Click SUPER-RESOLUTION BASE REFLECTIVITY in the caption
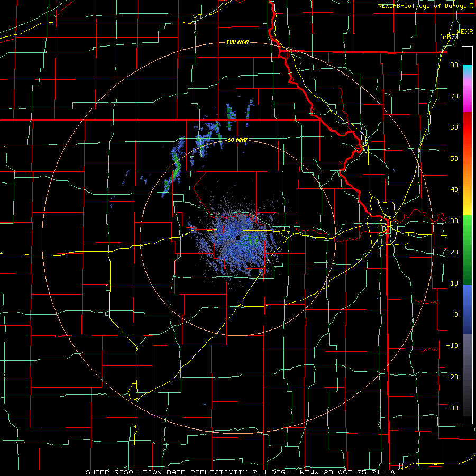The width and height of the screenshot is (476, 476). [167, 472]
